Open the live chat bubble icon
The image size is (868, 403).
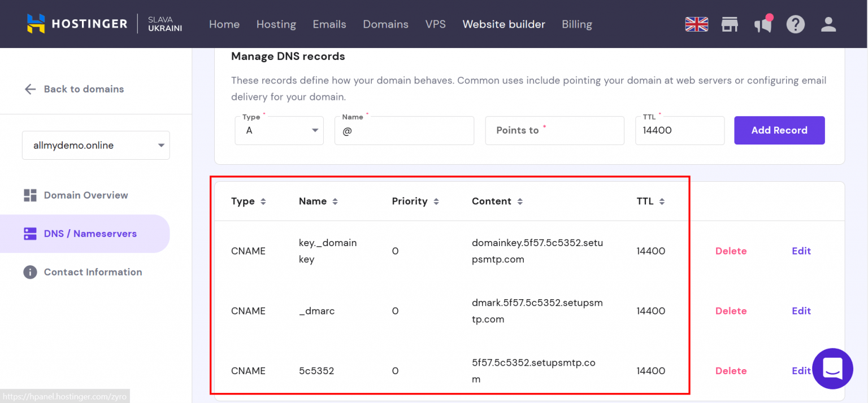(x=832, y=369)
